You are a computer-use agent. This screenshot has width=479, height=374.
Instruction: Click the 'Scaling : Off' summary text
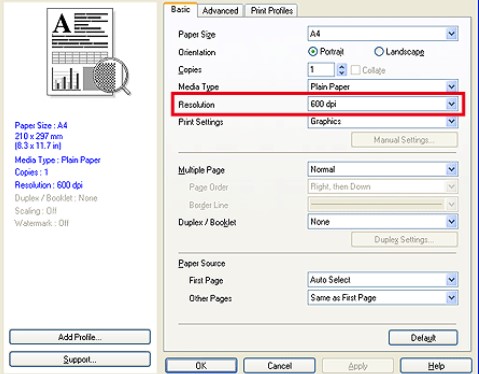pyautogui.click(x=36, y=211)
